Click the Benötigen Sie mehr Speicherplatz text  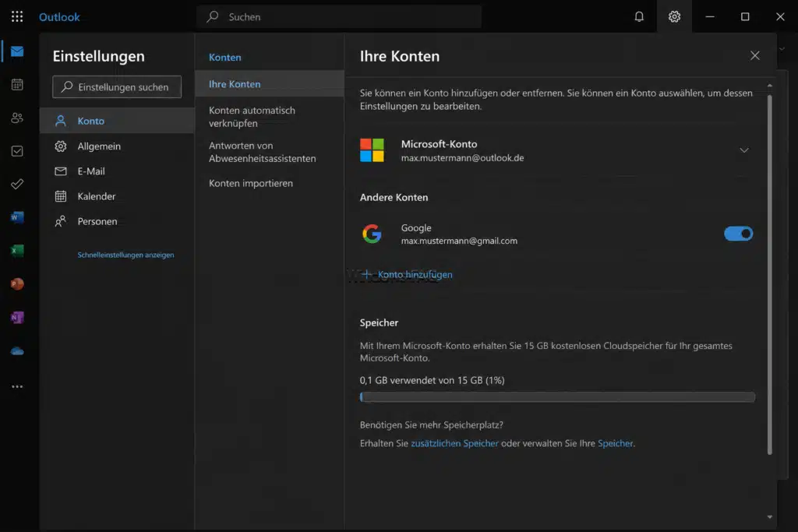[432, 425]
